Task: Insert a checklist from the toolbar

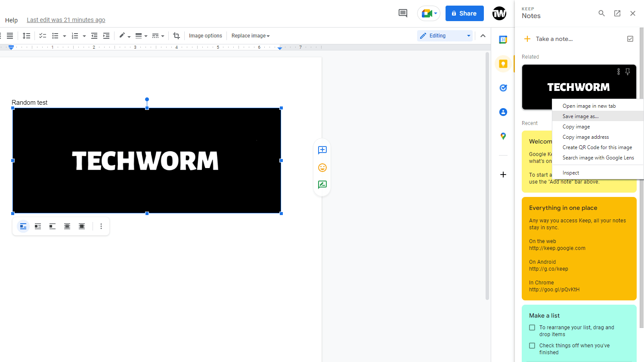Action: click(x=43, y=36)
